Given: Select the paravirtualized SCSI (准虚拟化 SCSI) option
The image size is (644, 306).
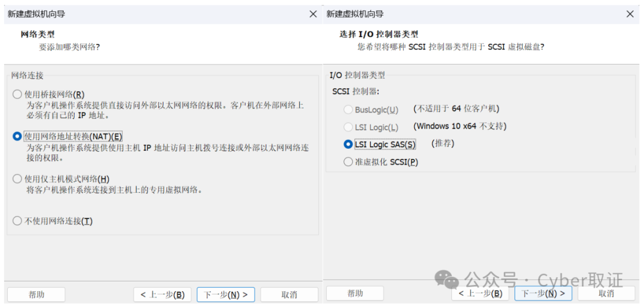Looking at the screenshot, I should click(348, 162).
